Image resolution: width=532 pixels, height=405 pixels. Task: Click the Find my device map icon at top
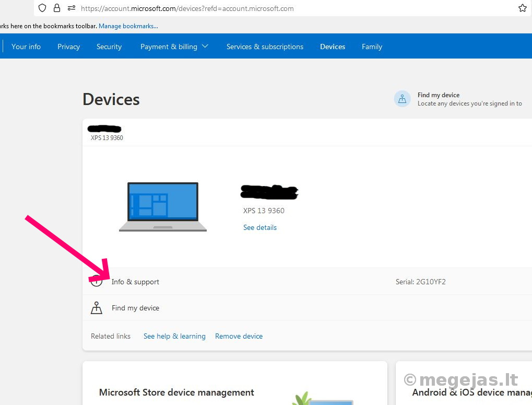click(x=402, y=99)
